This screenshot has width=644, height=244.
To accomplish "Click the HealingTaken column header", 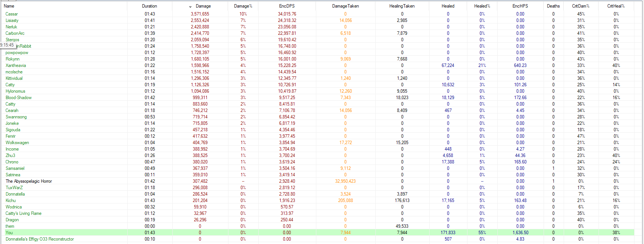I will [402, 6].
